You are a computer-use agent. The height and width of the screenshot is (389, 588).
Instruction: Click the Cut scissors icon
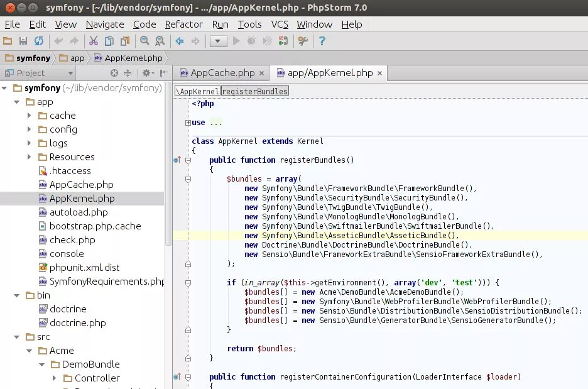[94, 41]
